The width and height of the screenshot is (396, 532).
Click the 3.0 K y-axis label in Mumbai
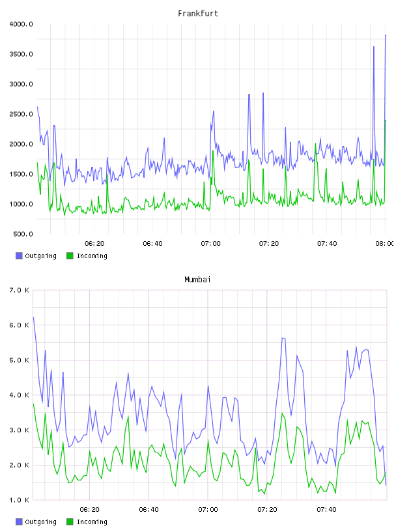coord(19,430)
